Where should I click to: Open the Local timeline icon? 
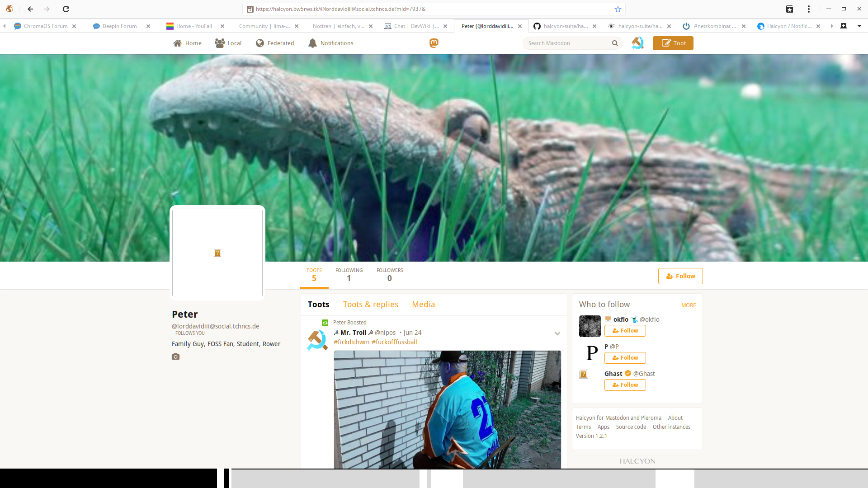tap(220, 43)
